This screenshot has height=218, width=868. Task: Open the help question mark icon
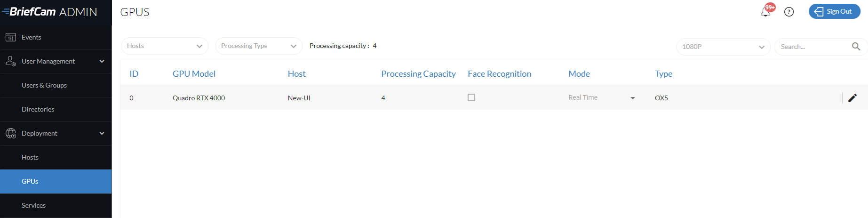coord(789,12)
